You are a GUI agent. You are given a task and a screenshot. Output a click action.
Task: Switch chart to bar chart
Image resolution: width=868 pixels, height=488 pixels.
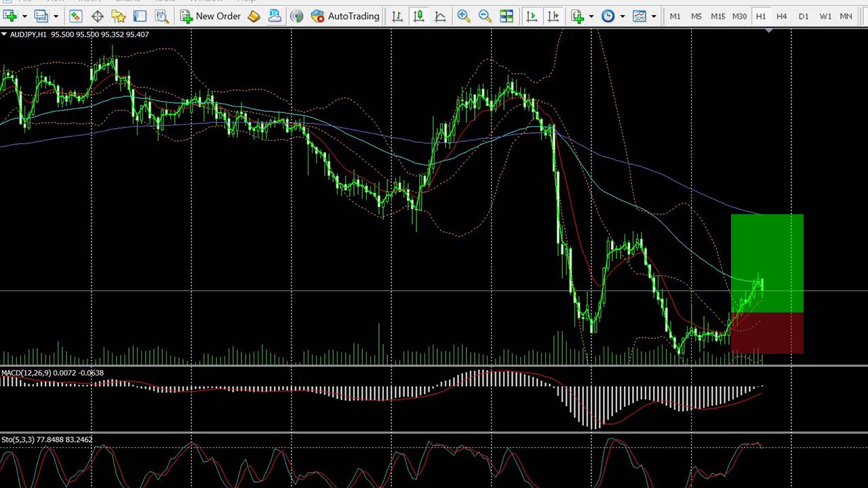397,16
